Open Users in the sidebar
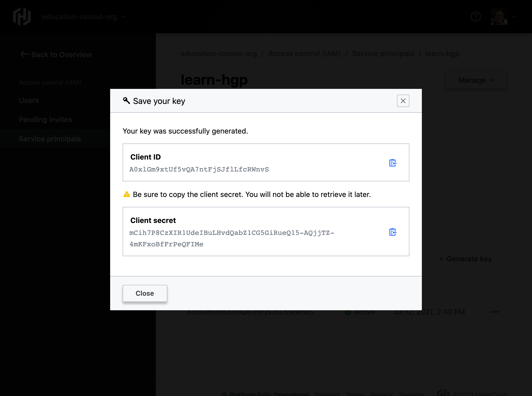This screenshot has height=396, width=532. click(29, 100)
